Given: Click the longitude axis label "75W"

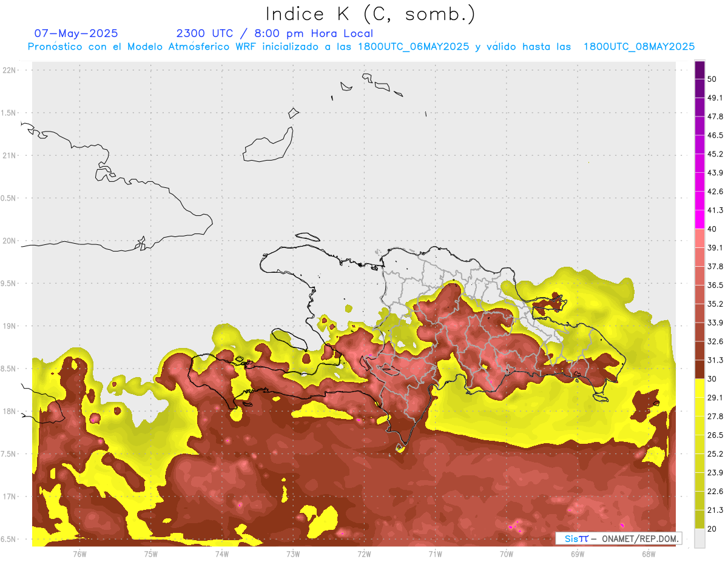Looking at the screenshot, I should tap(150, 554).
